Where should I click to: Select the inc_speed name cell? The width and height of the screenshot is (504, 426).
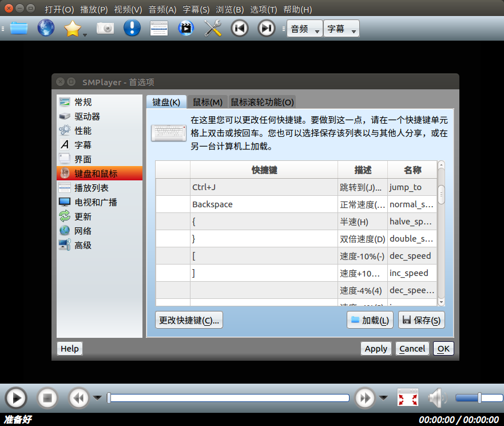click(412, 273)
